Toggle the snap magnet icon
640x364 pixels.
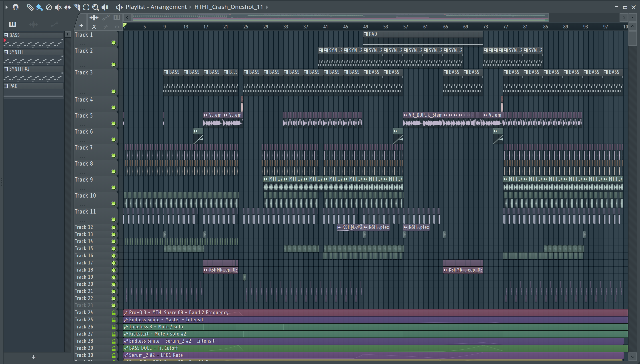click(16, 7)
